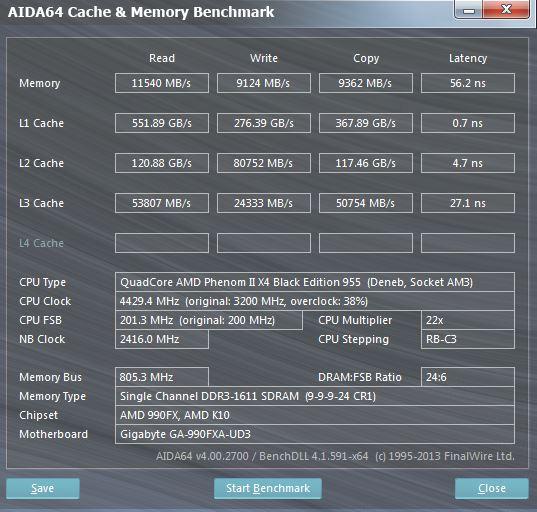Click the Memory row label
Image resolution: width=537 pixels, height=512 pixels.
[x=40, y=83]
